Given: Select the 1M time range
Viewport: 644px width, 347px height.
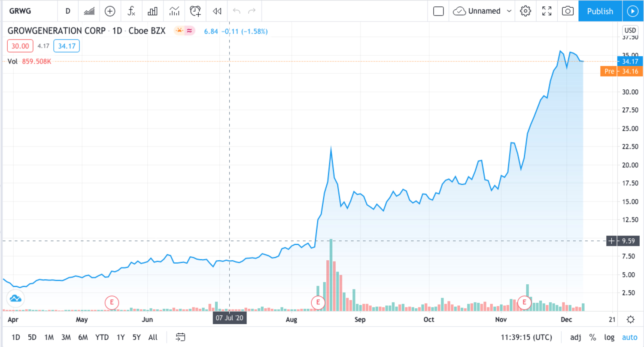Looking at the screenshot, I should pyautogui.click(x=49, y=337).
